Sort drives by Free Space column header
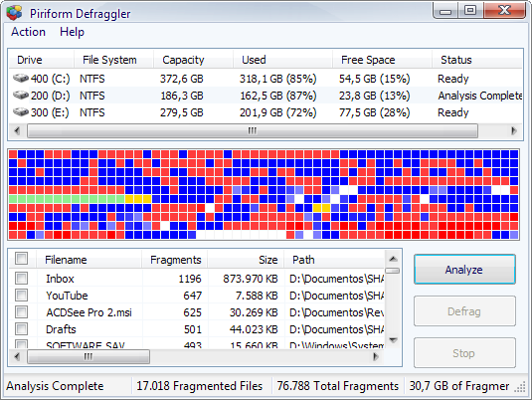 click(x=383, y=60)
